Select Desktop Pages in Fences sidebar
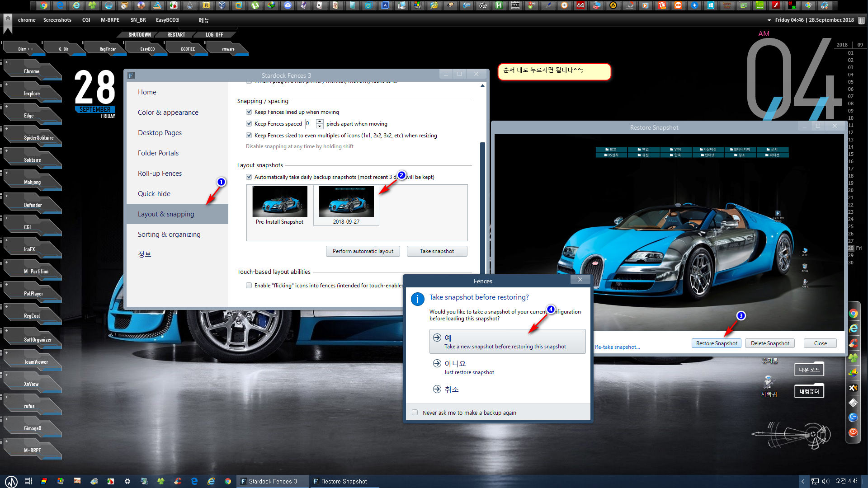868x488 pixels. pyautogui.click(x=177, y=132)
